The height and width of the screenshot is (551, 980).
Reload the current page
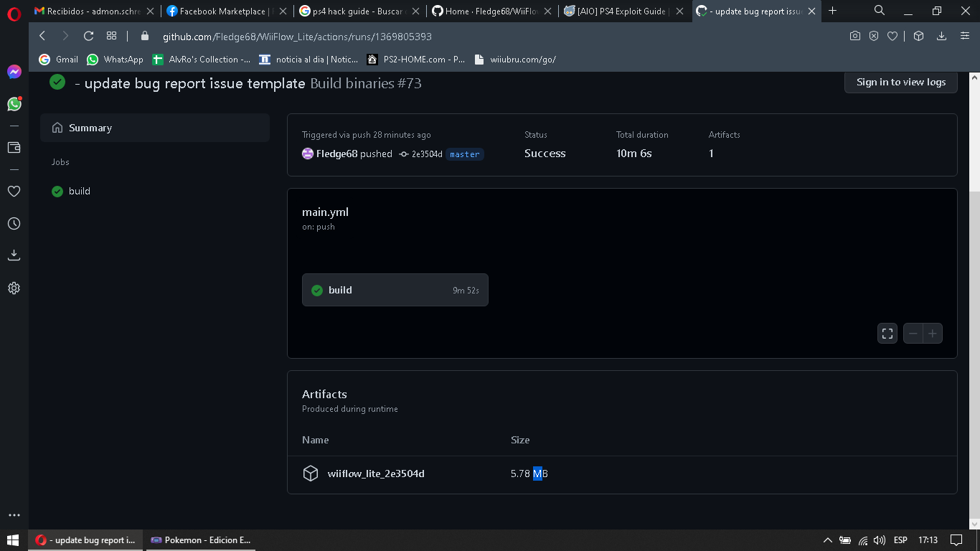pos(89,36)
